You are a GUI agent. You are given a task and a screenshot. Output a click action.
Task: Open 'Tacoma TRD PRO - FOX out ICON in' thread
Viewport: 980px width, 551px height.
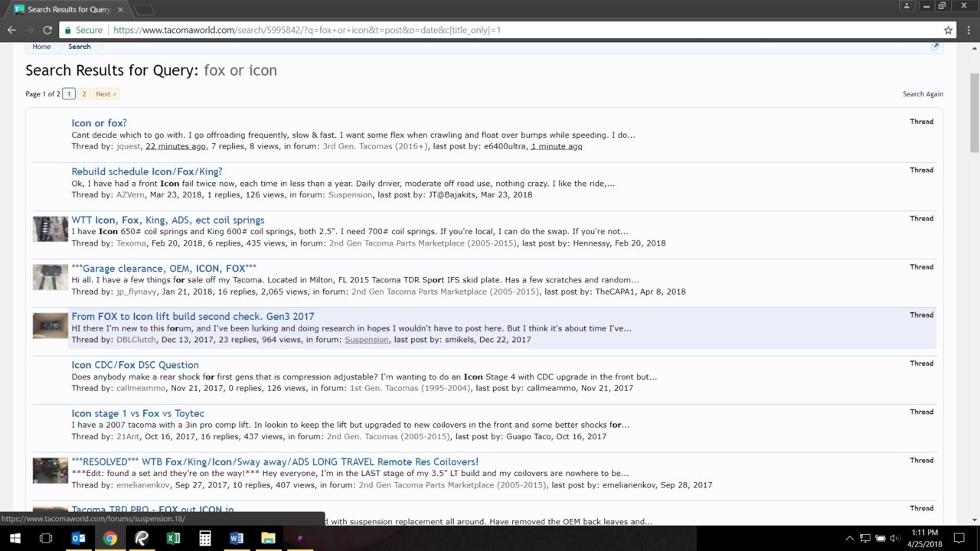[x=152, y=510]
